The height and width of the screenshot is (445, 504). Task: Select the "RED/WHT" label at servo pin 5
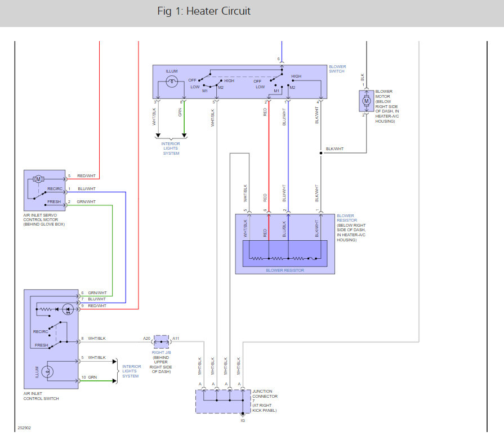tap(87, 176)
